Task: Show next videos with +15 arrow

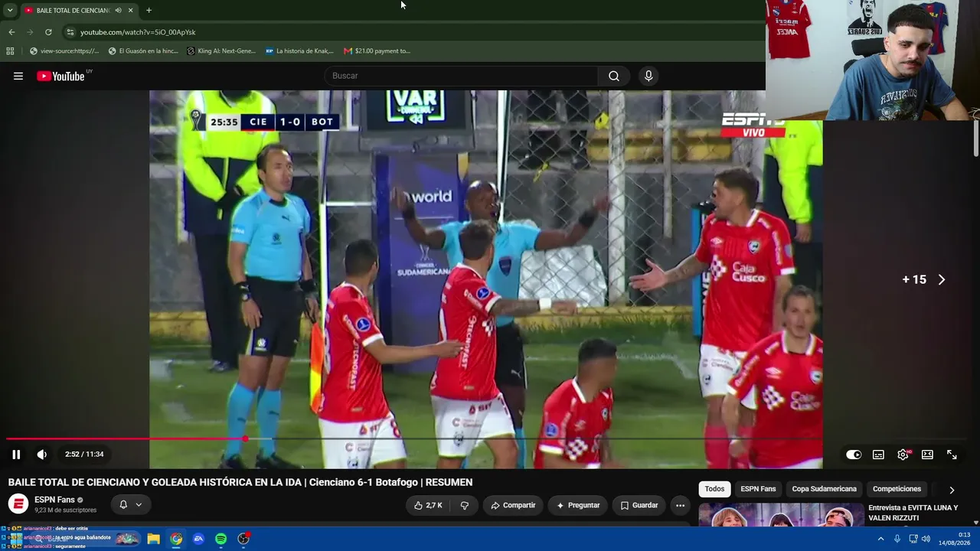Action: tap(924, 280)
